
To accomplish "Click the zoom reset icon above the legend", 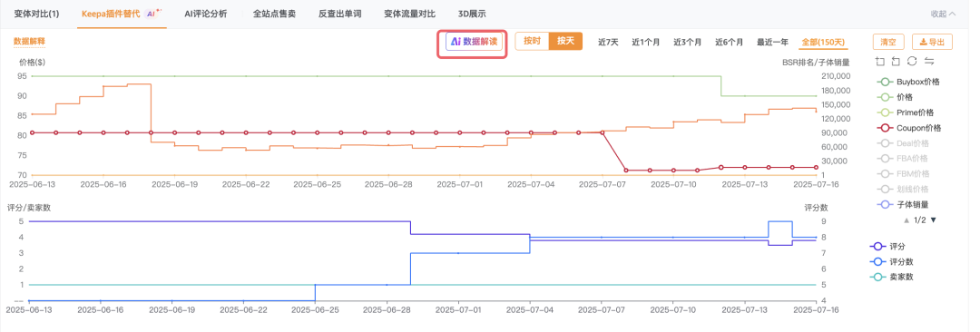I will [896, 62].
